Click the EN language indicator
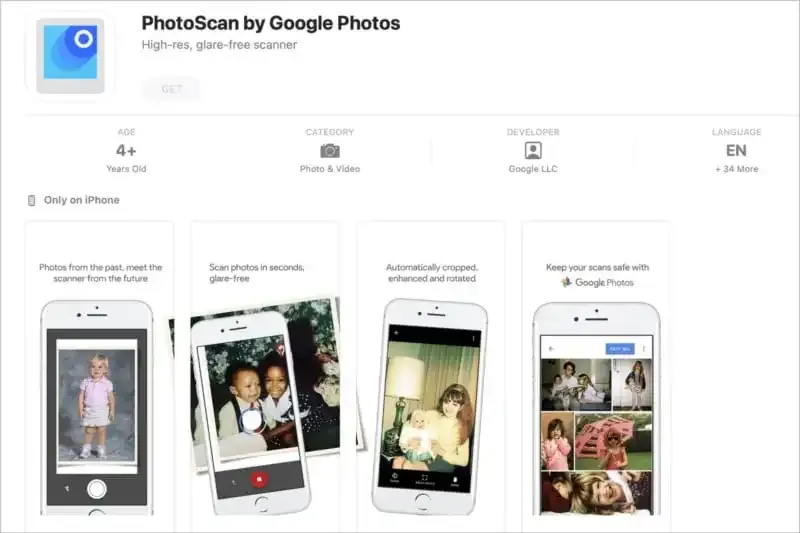 coord(736,150)
